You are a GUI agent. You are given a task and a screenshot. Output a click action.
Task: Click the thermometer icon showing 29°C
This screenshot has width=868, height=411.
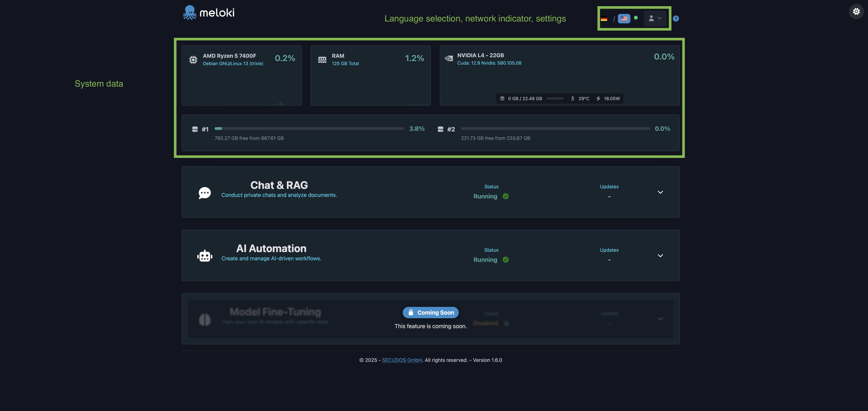[x=573, y=98]
